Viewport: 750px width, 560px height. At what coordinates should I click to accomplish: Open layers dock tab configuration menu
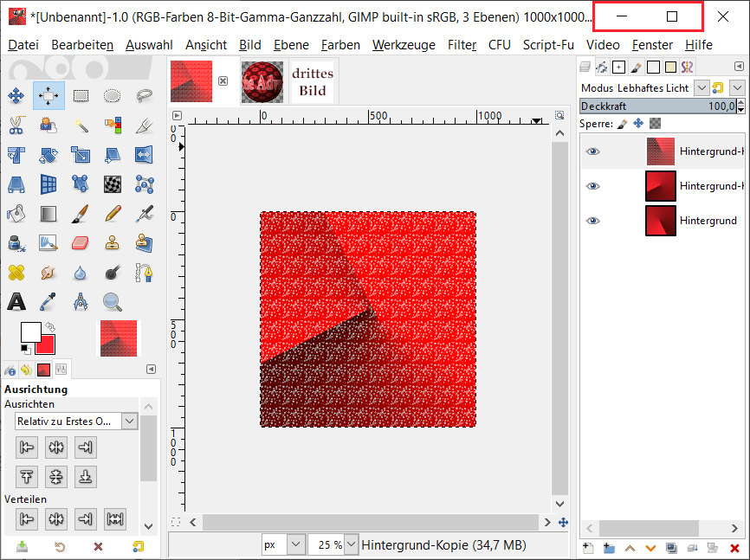click(x=739, y=67)
